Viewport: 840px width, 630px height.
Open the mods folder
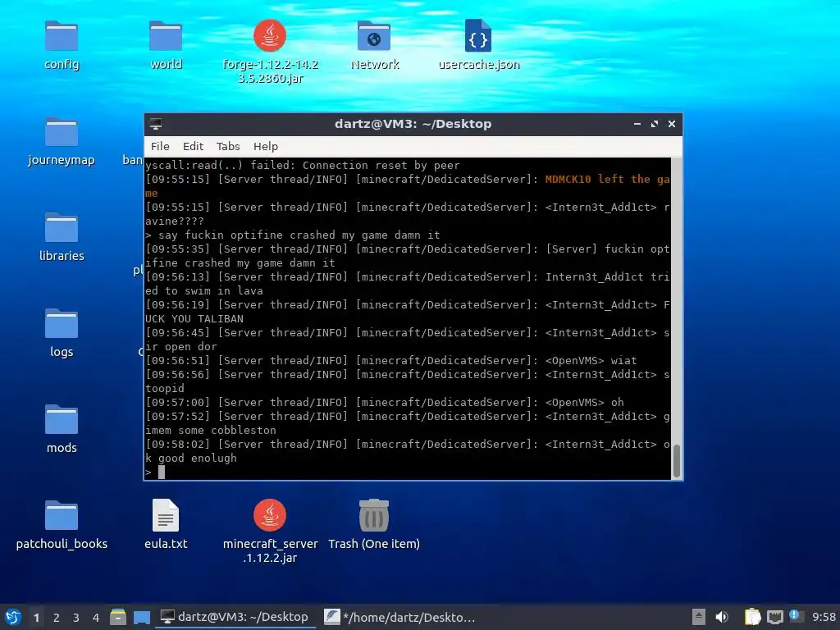click(61, 419)
